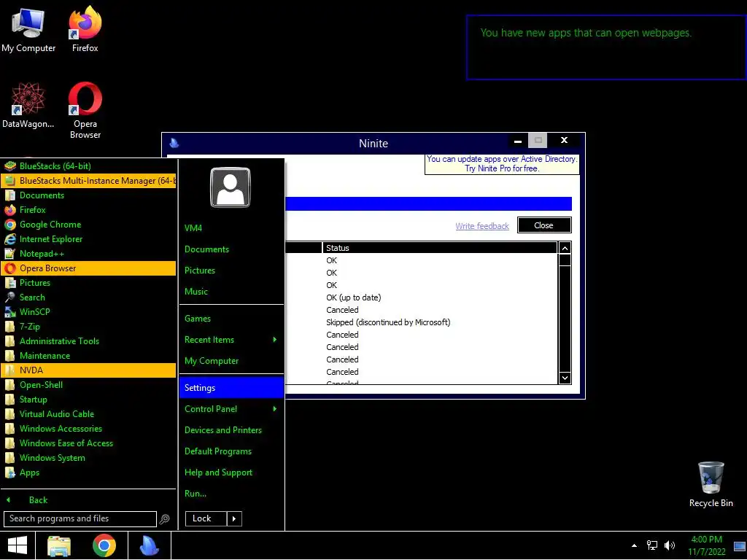Open the Run... dialog
Viewport: 747px width, 560px height.
(x=231, y=494)
